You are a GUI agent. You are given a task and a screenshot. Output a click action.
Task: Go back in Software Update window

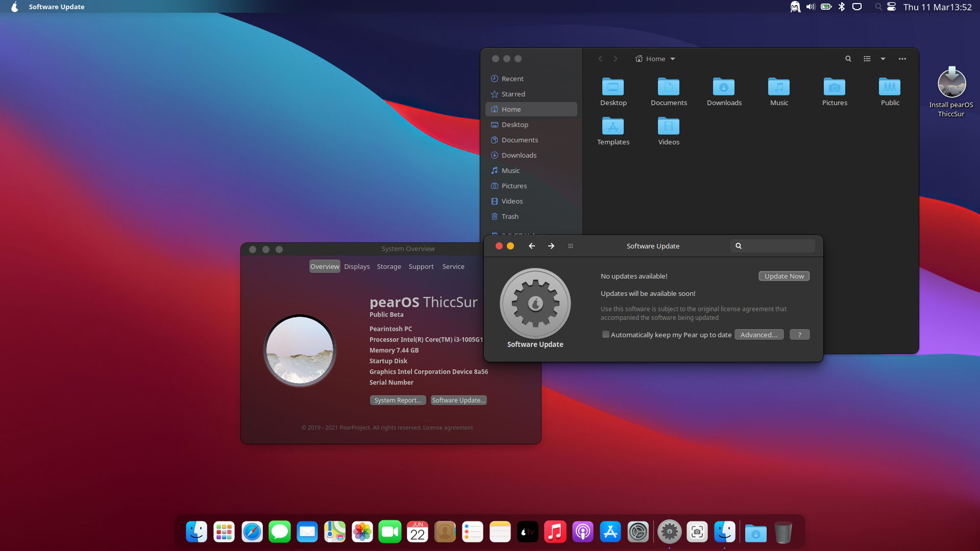tap(532, 246)
